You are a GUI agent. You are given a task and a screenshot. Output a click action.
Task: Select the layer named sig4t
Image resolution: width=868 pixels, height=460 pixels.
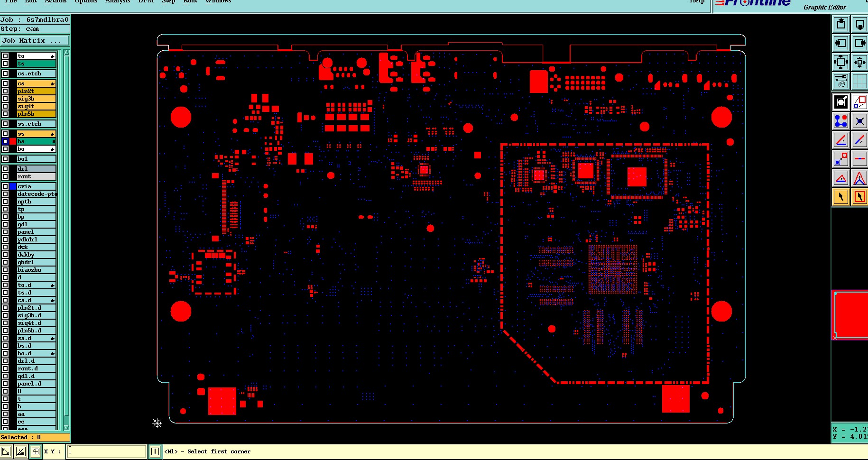tap(37, 106)
